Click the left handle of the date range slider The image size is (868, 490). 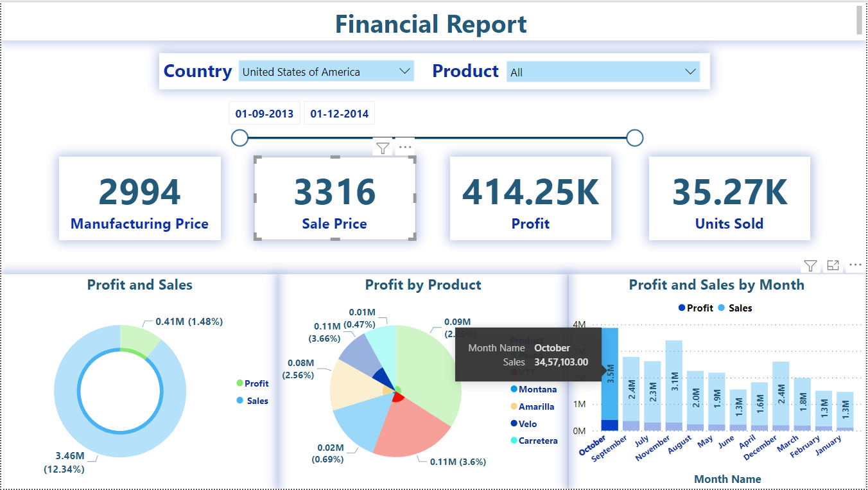point(239,137)
